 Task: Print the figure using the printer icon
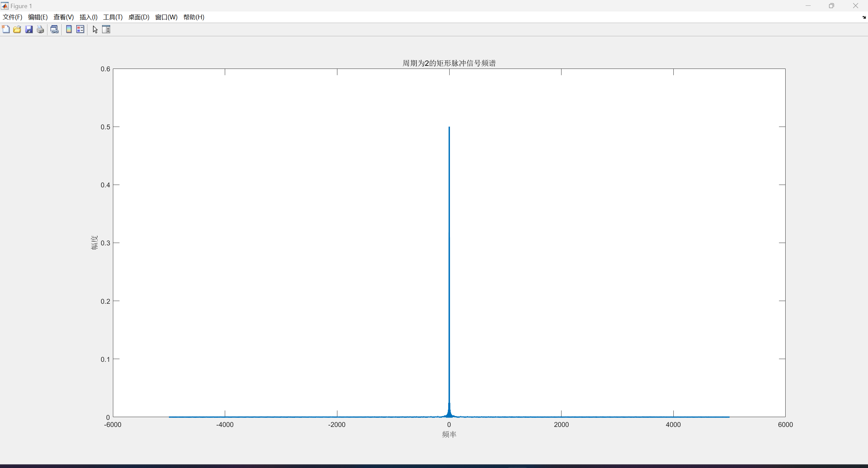(40, 30)
